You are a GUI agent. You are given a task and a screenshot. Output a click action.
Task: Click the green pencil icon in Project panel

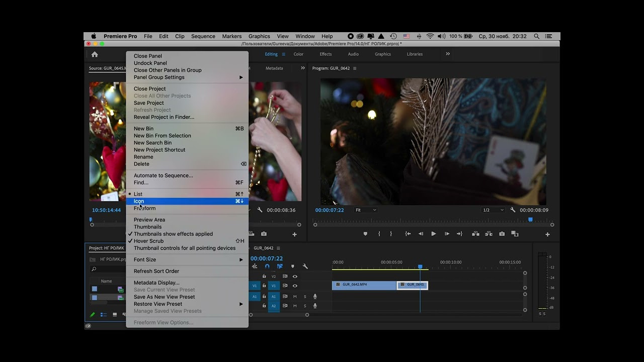[93, 315]
